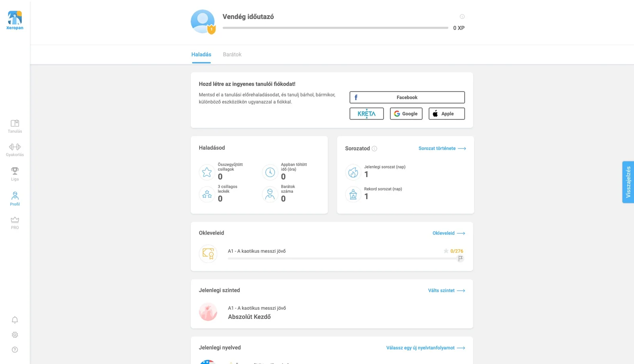Open Gyakorlás dumbbell section
This screenshot has height=364, width=634.
pos(15,150)
